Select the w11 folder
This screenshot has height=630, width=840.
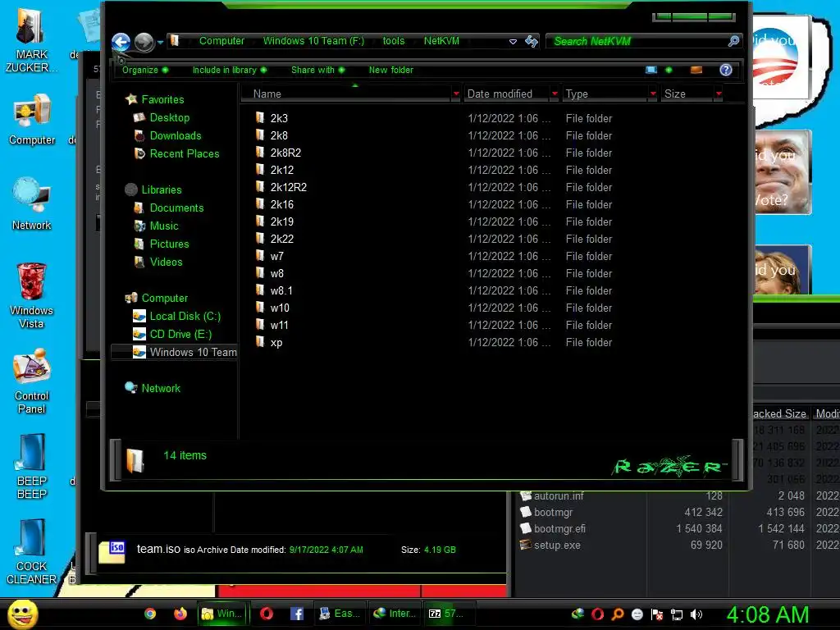(x=279, y=326)
